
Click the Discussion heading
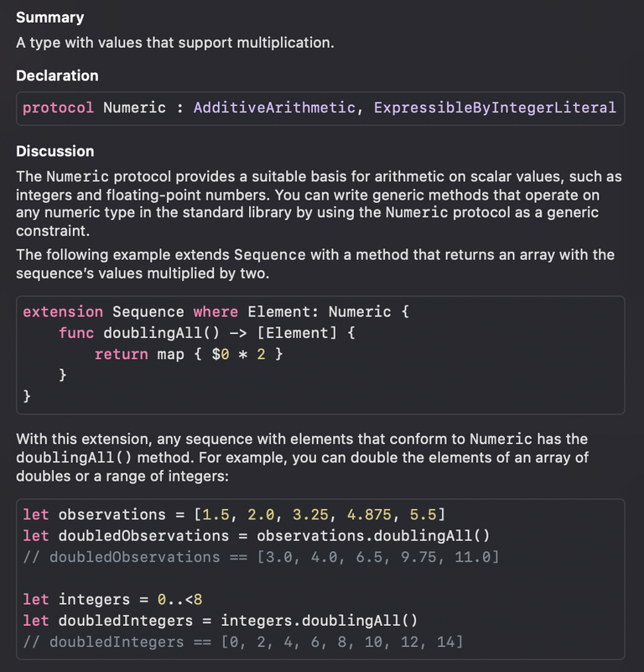(x=55, y=151)
